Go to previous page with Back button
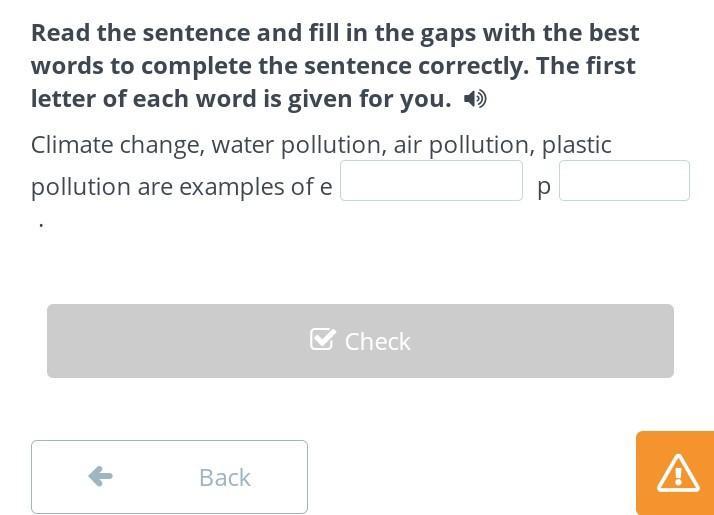714x515 pixels. pyautogui.click(x=169, y=477)
